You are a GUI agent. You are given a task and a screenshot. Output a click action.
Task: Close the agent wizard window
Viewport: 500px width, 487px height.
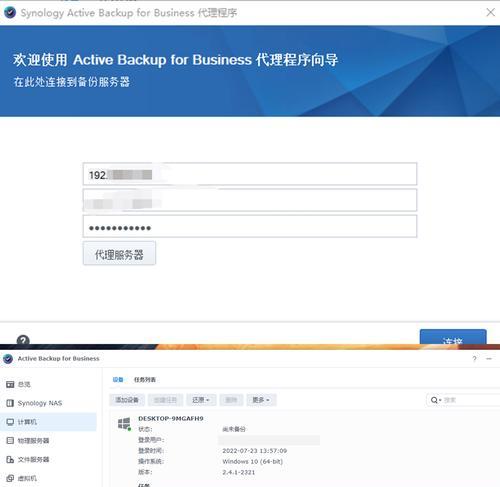pyautogui.click(x=490, y=12)
